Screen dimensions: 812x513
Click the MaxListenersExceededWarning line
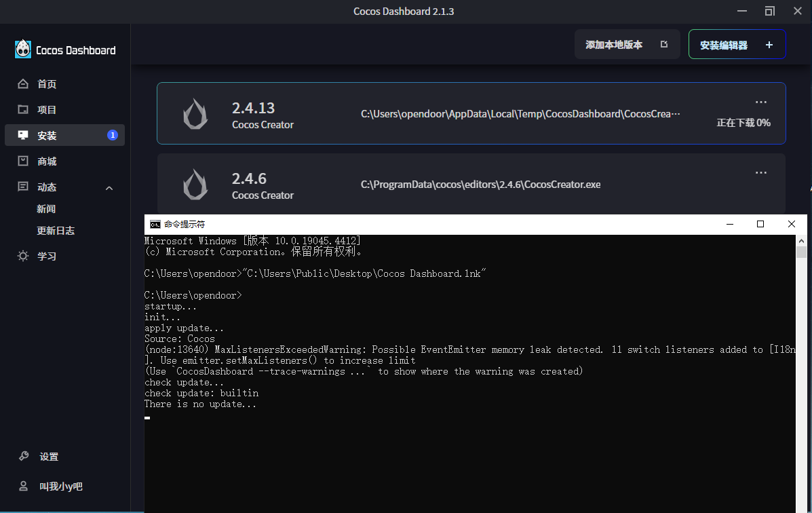pyautogui.click(x=469, y=349)
